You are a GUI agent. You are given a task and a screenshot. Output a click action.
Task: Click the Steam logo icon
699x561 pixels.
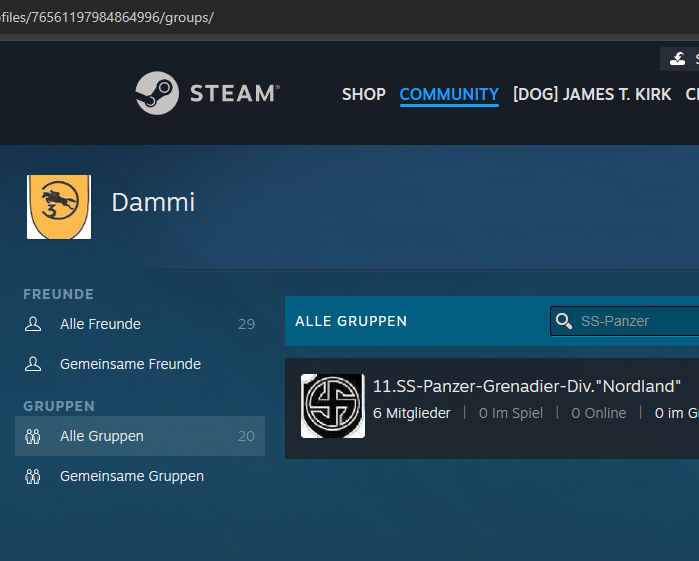pyautogui.click(x=157, y=93)
